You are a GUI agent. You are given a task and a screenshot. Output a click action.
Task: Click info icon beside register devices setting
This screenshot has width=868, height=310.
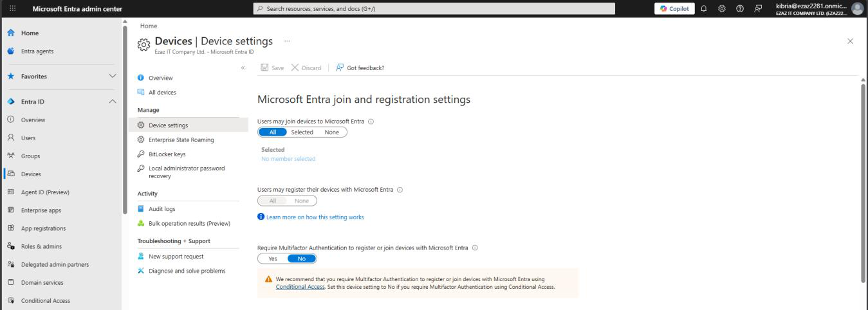[x=400, y=190]
